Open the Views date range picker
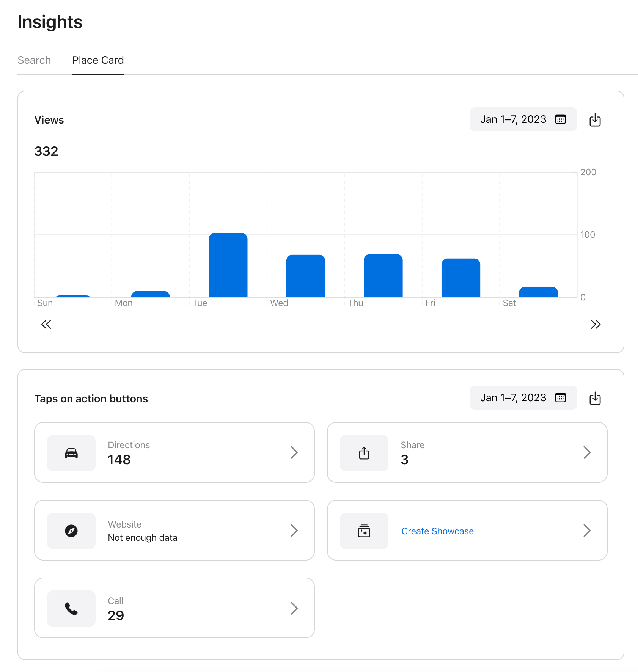The height and width of the screenshot is (672, 638). tap(523, 119)
